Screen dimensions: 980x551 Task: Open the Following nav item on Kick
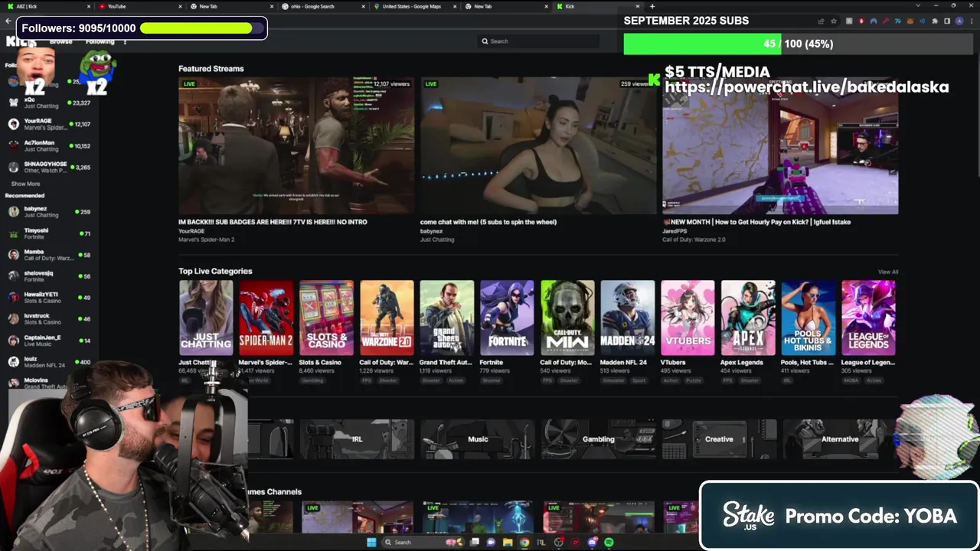point(100,41)
